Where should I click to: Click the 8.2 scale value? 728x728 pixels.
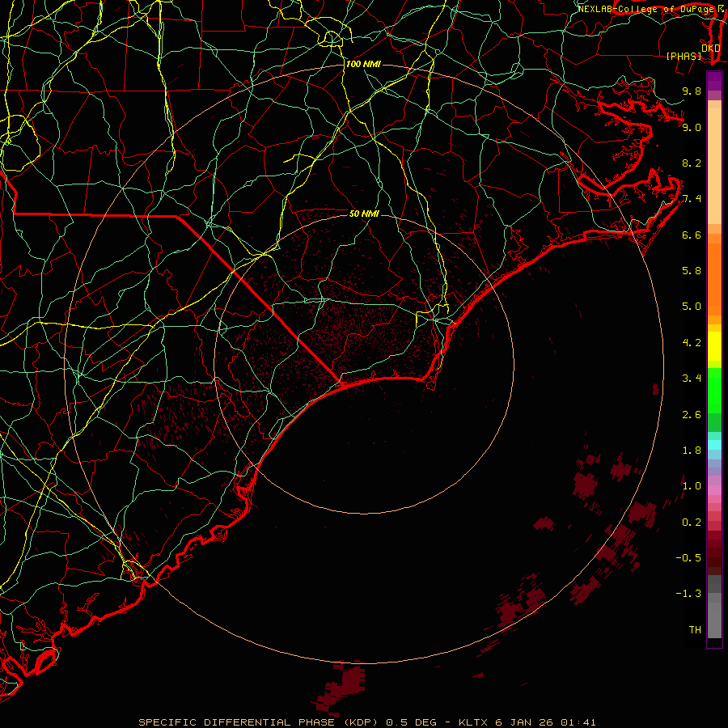click(x=692, y=163)
